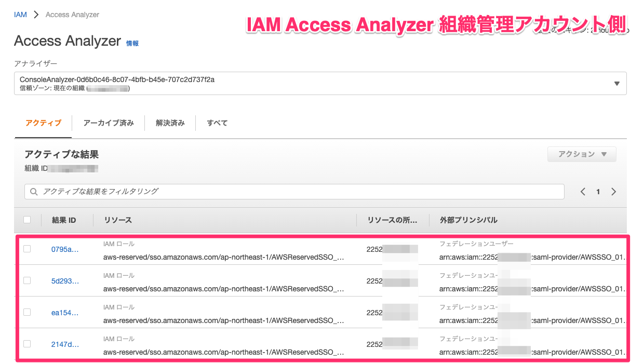Image resolution: width=644 pixels, height=363 pixels.
Task: Click the Access Analyzer breadcrumb text
Action: click(x=72, y=15)
